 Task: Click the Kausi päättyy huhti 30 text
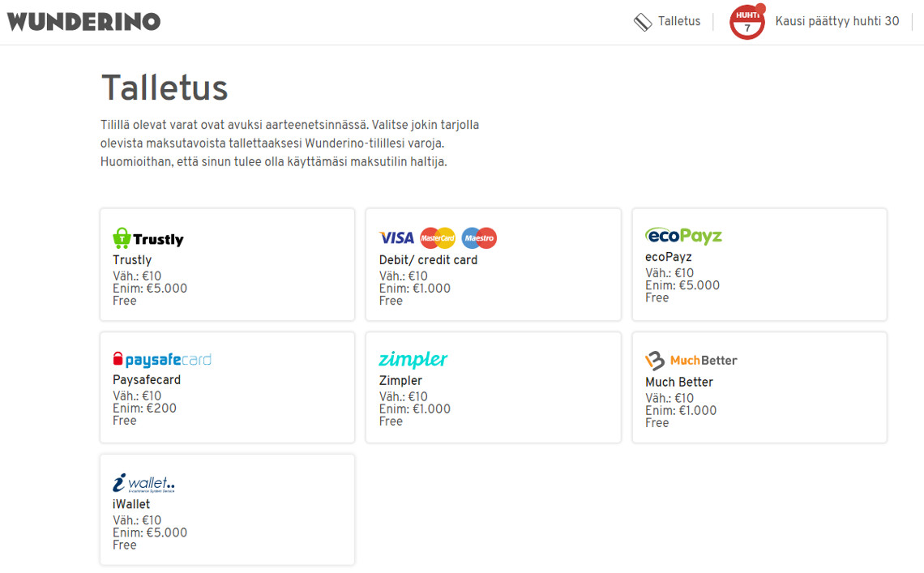837,21
